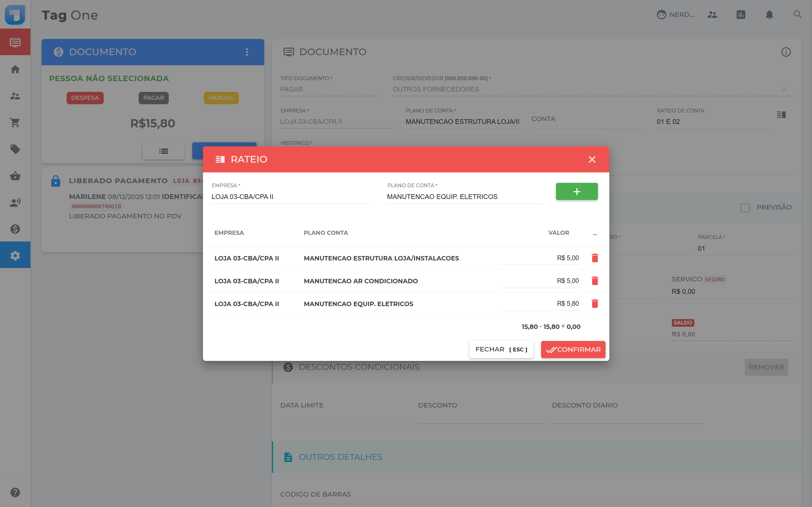Edit the R$ 5,80 value field

(x=540, y=304)
